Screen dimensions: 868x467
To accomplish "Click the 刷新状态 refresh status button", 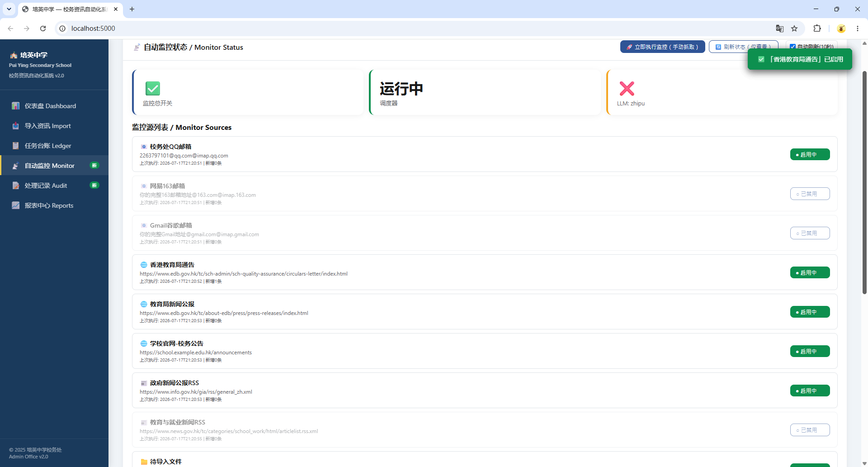I will (x=743, y=47).
